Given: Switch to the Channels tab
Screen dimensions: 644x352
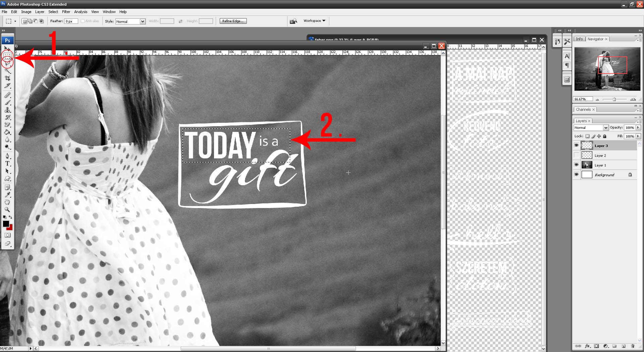Looking at the screenshot, I should pos(583,109).
